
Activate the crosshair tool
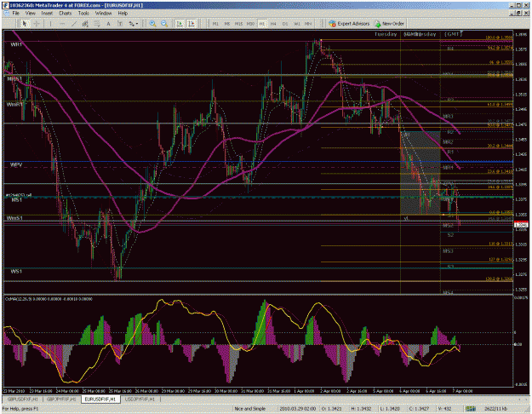point(37,24)
